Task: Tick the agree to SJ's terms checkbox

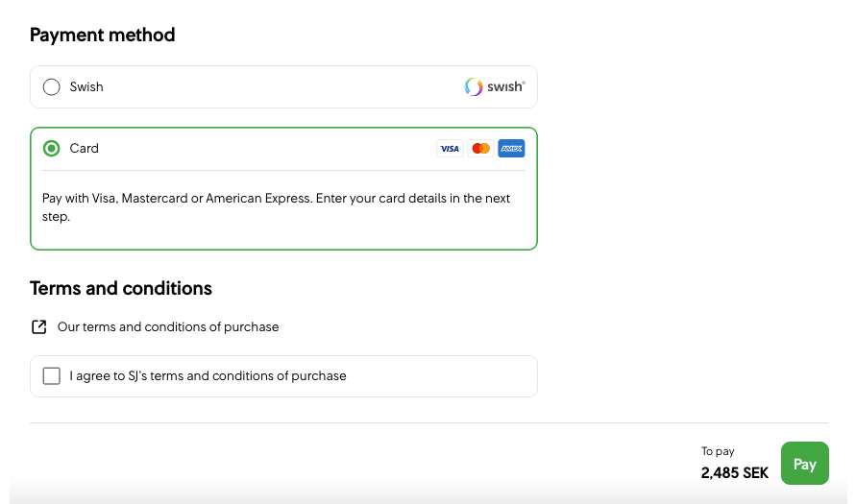Action: pos(52,376)
